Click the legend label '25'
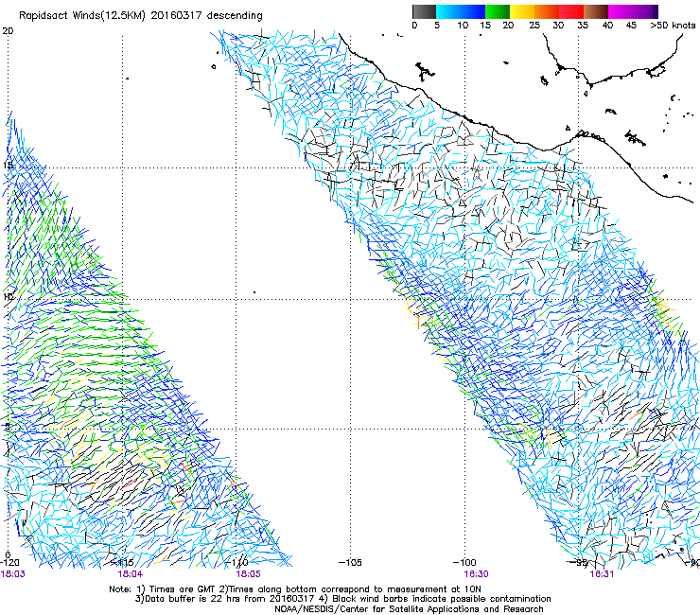Viewport: 700px width, 615px height. (534, 26)
